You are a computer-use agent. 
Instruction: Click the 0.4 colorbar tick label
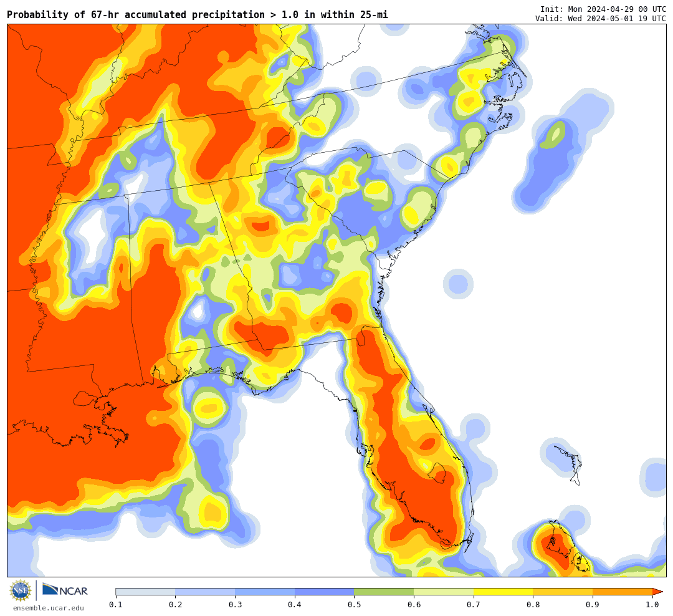pyautogui.click(x=295, y=604)
